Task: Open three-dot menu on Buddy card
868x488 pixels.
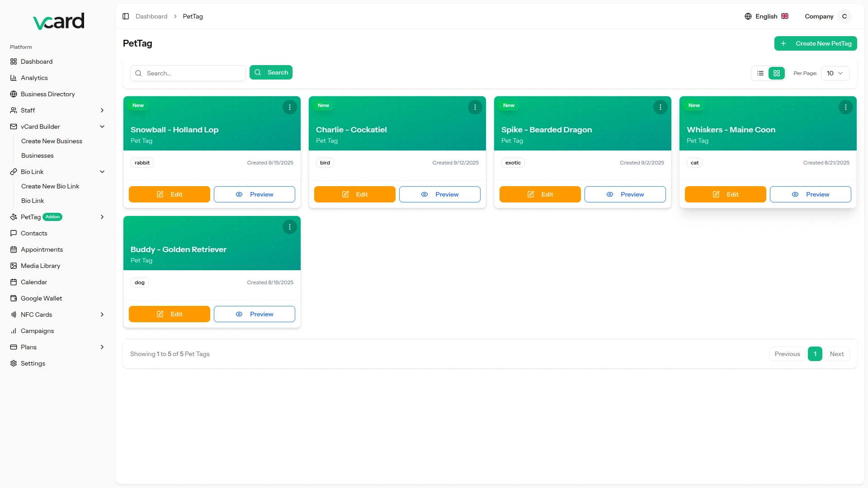Action: click(289, 227)
